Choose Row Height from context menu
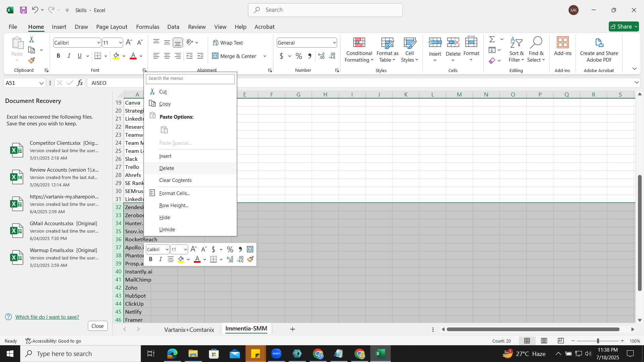The height and width of the screenshot is (362, 644). tap(190, 205)
